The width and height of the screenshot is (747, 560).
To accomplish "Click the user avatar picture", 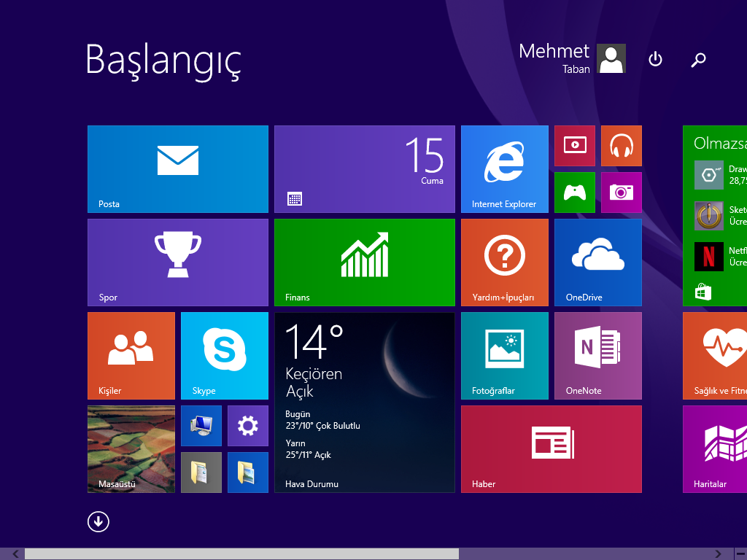I will (611, 58).
